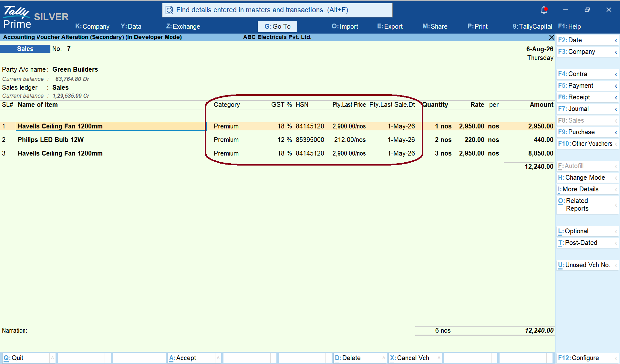
Task: Switch to F5: Payment voucher
Action: coord(585,86)
